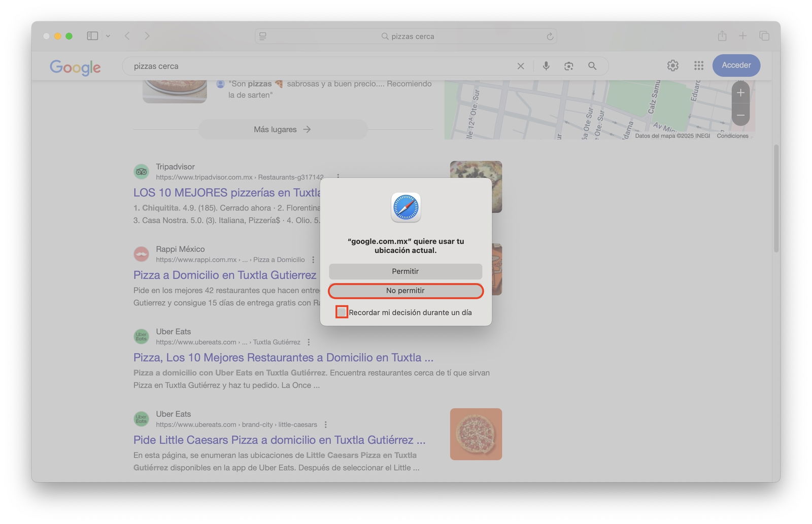
Task: Click the page vertical scrollbar
Action: click(776, 198)
